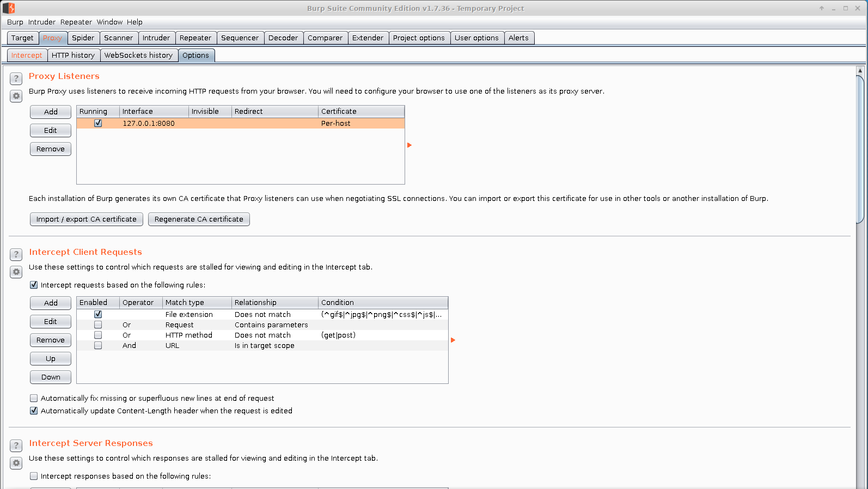Screen dimensions: 868x489
Task: Edit the selected proxy listener
Action: 51,130
